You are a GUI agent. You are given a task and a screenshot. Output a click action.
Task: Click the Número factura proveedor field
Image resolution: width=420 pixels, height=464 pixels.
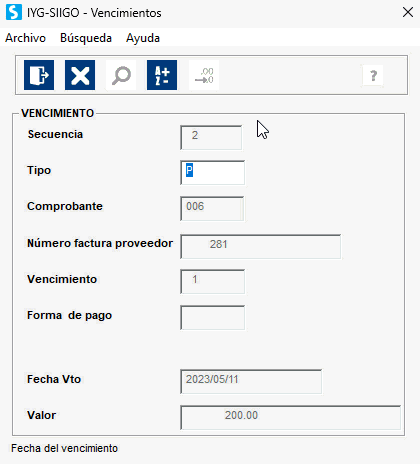pyautogui.click(x=261, y=246)
